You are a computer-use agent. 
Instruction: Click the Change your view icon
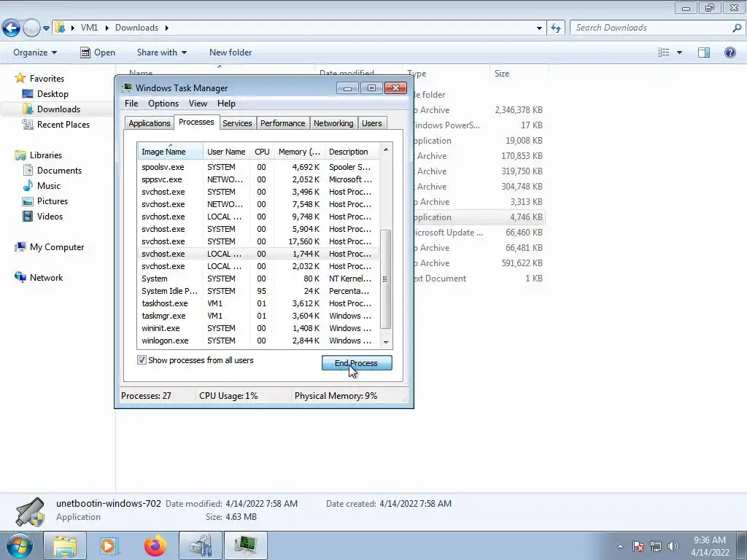click(x=663, y=52)
